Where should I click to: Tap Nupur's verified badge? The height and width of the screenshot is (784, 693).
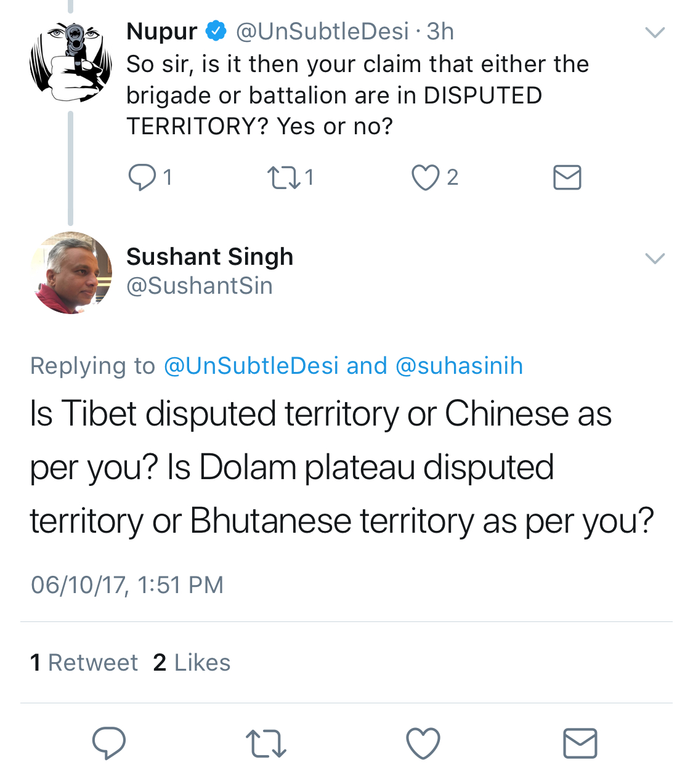(216, 31)
